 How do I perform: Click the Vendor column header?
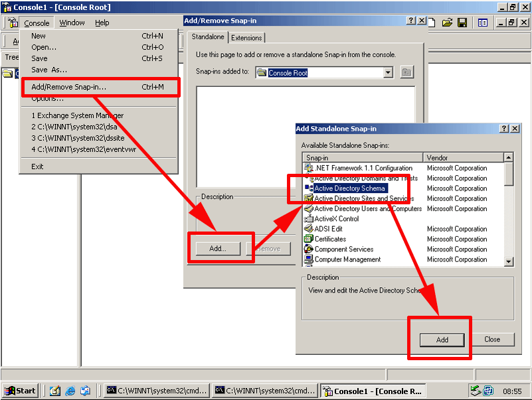coord(463,158)
